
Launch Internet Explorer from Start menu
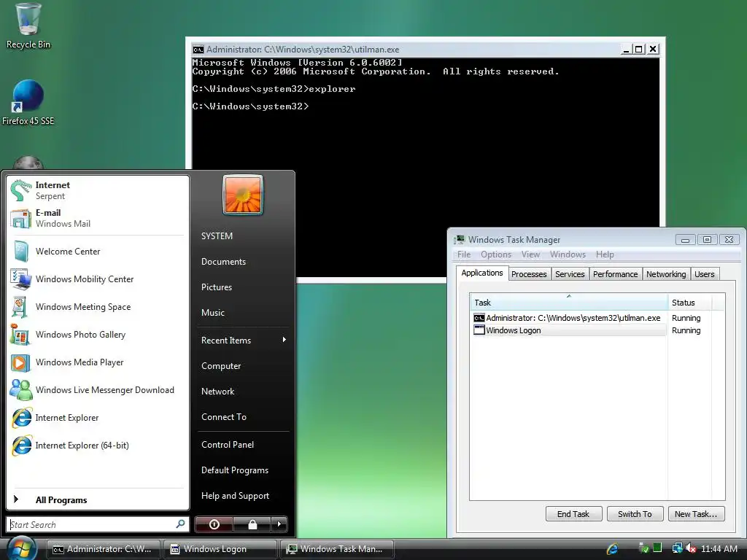(x=98, y=418)
